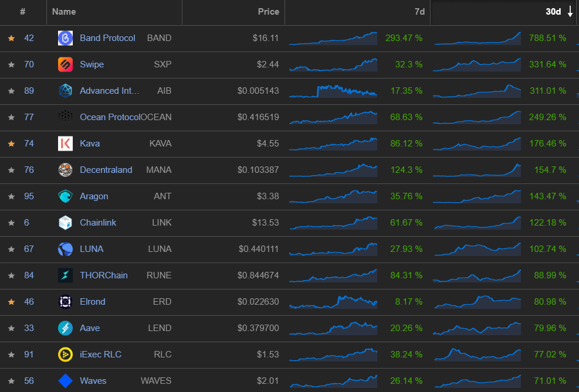
Task: Sort the table by Price header
Action: click(x=268, y=12)
